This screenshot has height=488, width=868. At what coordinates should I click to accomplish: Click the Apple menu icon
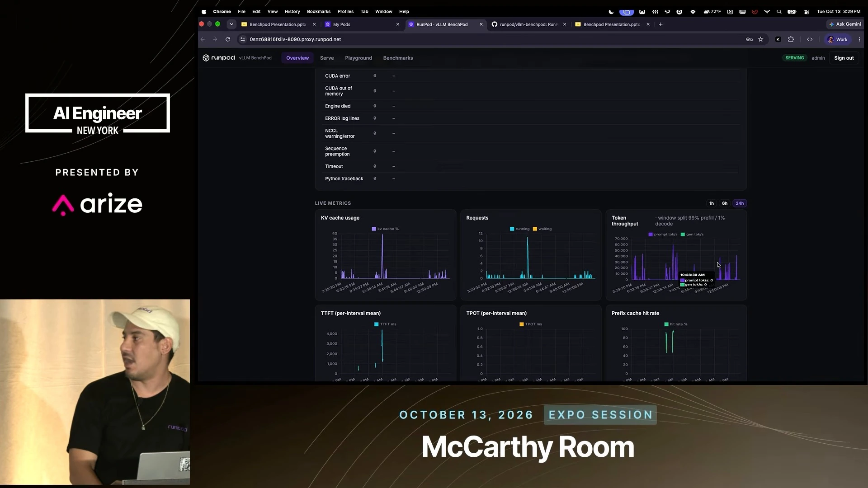[x=204, y=12]
